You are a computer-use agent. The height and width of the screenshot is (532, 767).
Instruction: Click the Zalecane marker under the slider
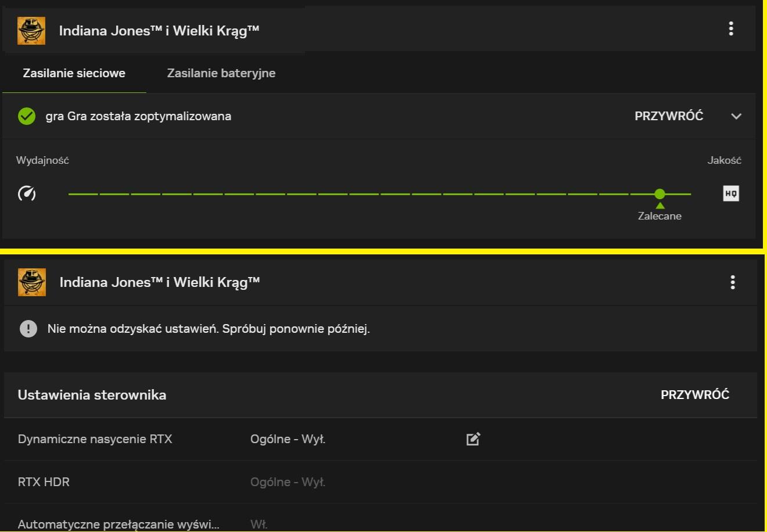660,215
